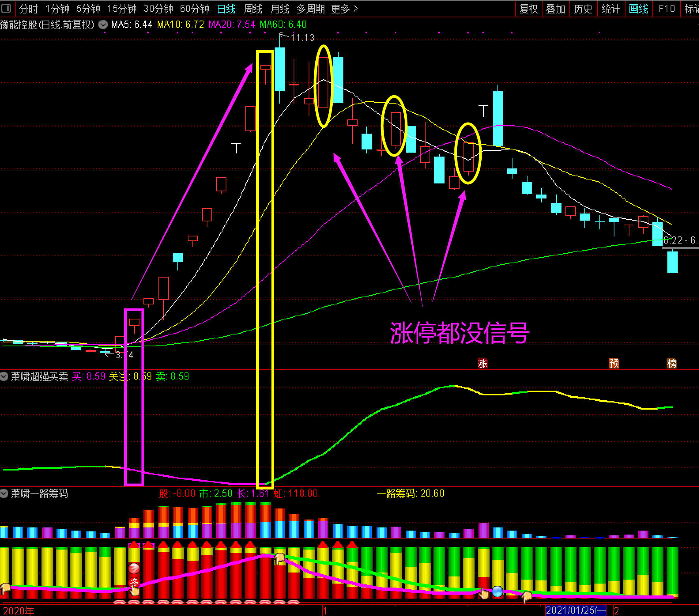Screen dimensions: 699x616
Task: Click the blue ball signal icon in 筹码 panel
Action: [x=497, y=591]
